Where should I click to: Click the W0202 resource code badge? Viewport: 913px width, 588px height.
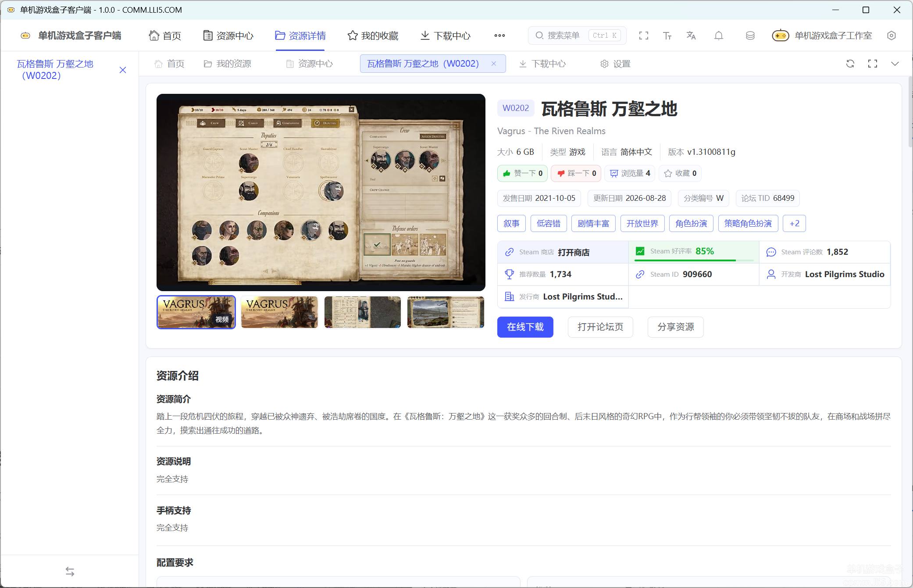(516, 108)
